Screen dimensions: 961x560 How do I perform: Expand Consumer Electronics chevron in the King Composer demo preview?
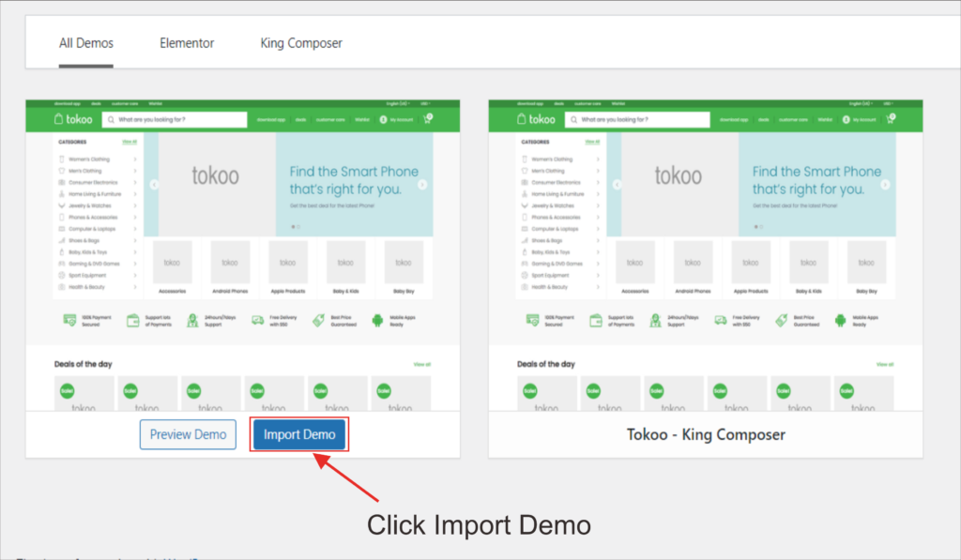pyautogui.click(x=598, y=182)
